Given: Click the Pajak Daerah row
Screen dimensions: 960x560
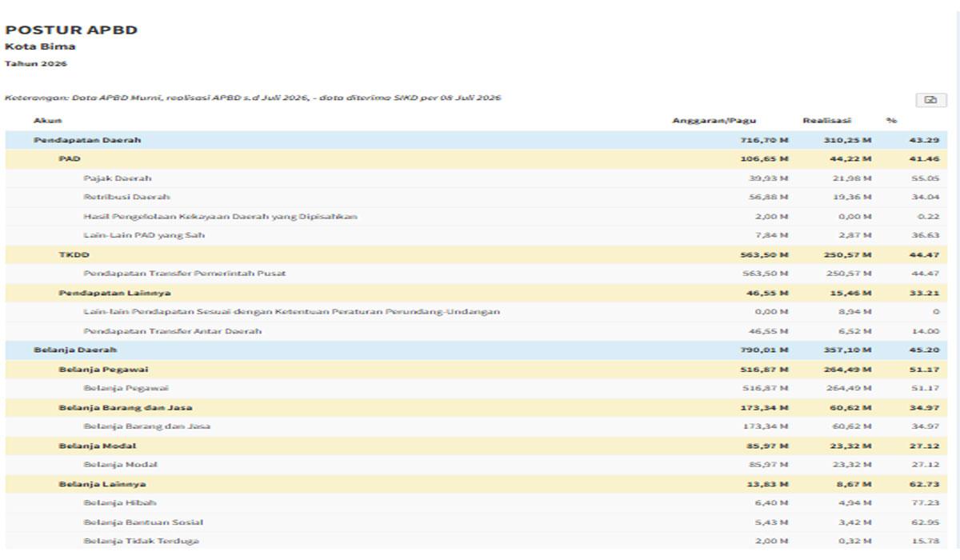Looking at the screenshot, I should tap(477, 178).
